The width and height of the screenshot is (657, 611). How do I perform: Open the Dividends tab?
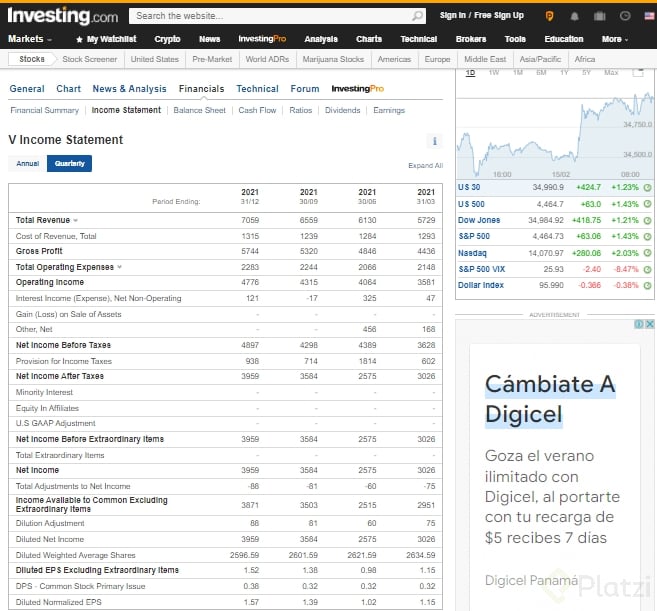coord(342,110)
